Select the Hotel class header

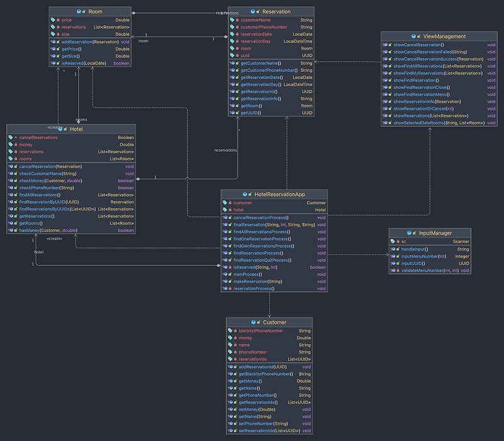pyautogui.click(x=71, y=129)
